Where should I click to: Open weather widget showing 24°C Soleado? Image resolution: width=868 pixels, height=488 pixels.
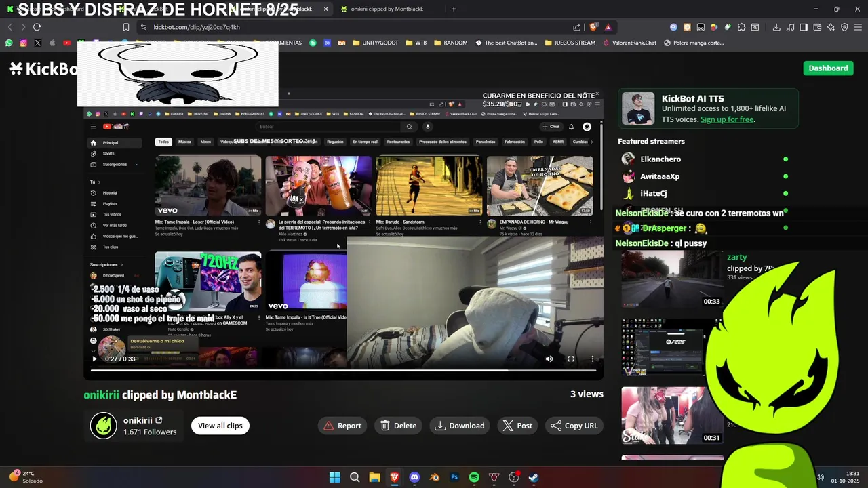(26, 477)
